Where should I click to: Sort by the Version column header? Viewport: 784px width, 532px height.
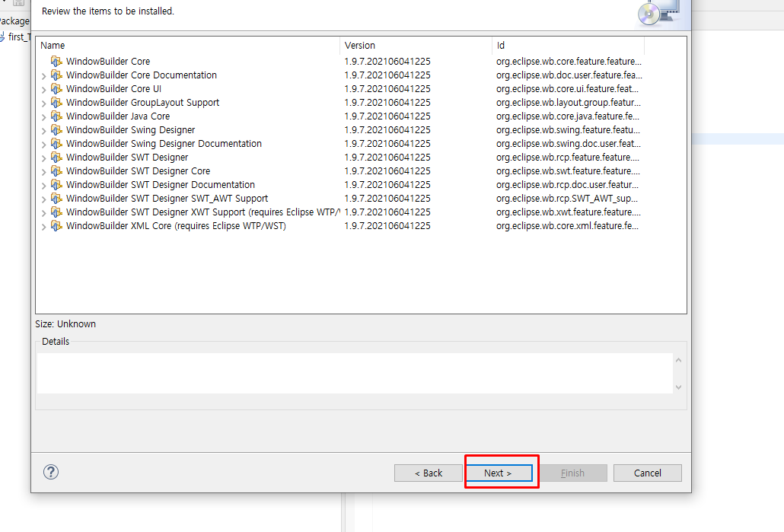(x=416, y=46)
